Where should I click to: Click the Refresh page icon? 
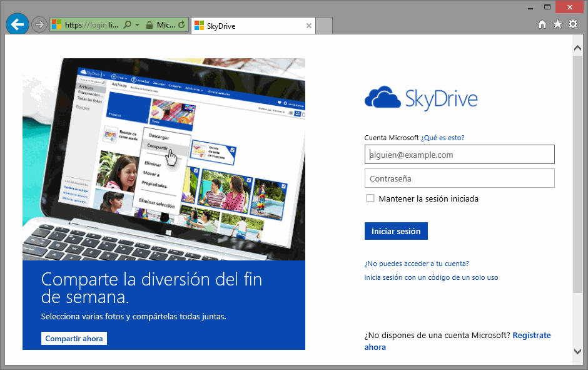(181, 25)
